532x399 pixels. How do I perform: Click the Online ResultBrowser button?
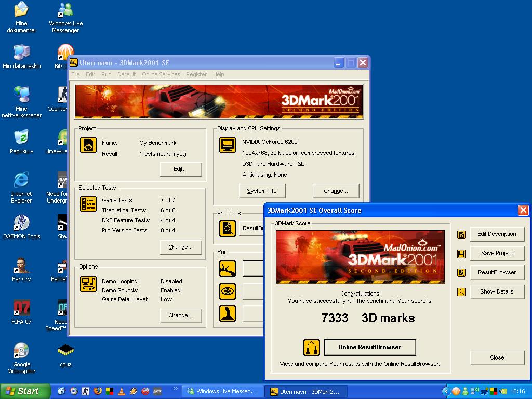click(x=370, y=348)
